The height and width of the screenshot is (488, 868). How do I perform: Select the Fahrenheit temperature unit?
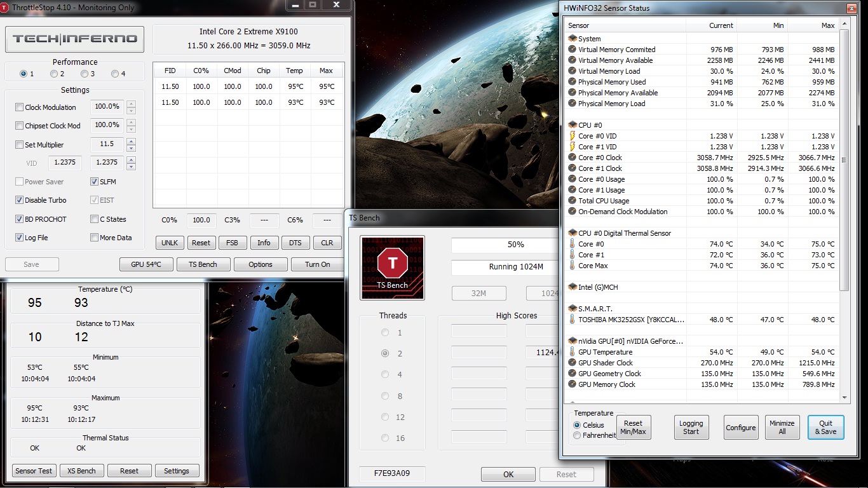[x=577, y=435]
